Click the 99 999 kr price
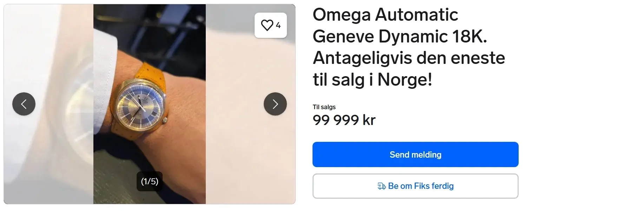 344,120
